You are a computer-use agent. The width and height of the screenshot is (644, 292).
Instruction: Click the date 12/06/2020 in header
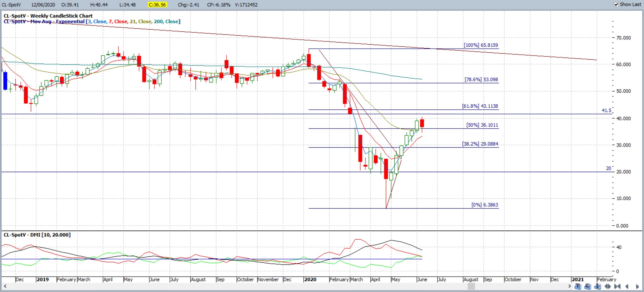click(43, 5)
